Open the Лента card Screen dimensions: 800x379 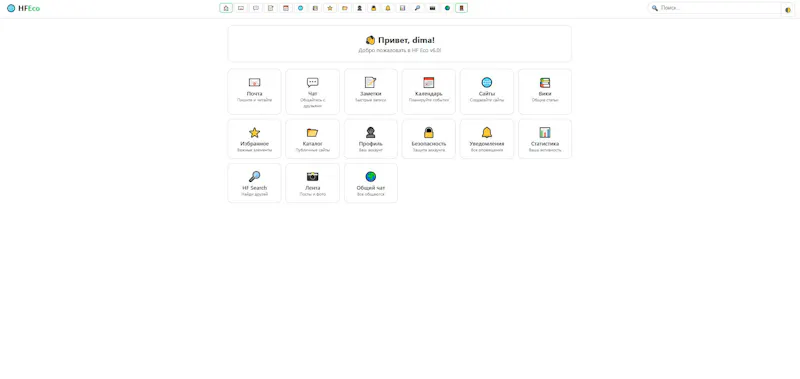point(312,183)
